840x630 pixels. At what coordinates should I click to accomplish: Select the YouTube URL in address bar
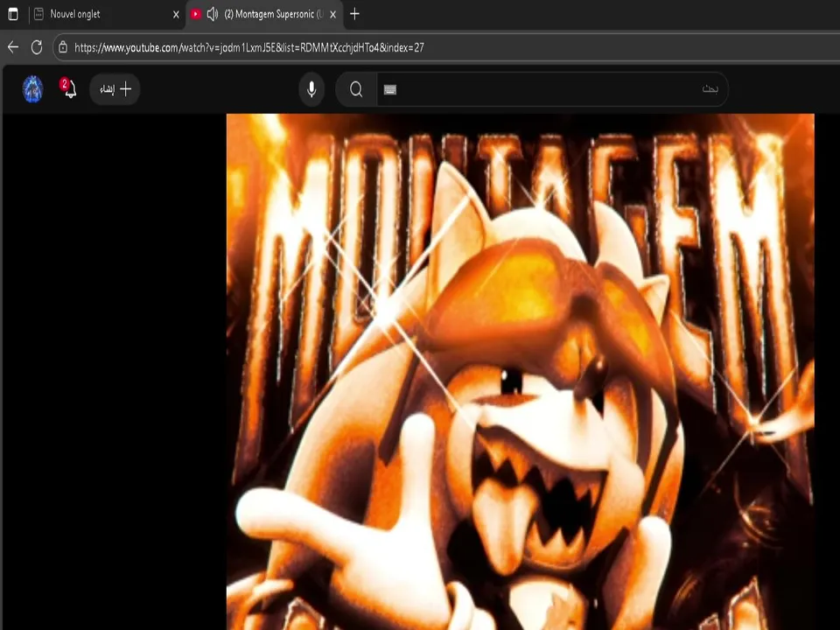(249, 47)
